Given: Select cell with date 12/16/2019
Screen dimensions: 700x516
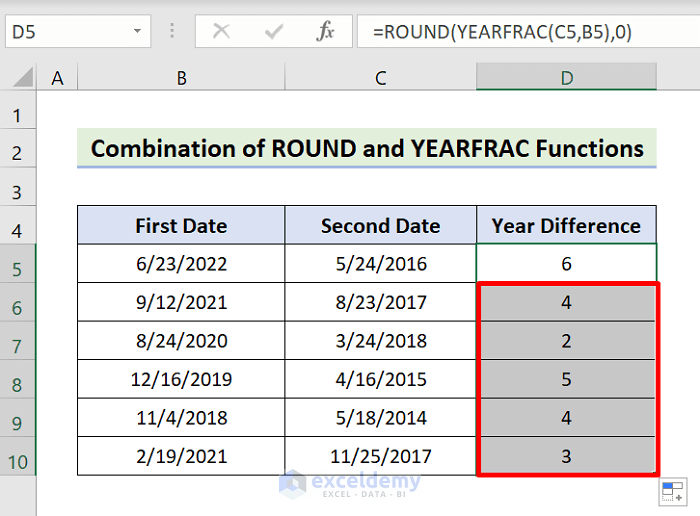Looking at the screenshot, I should [181, 379].
